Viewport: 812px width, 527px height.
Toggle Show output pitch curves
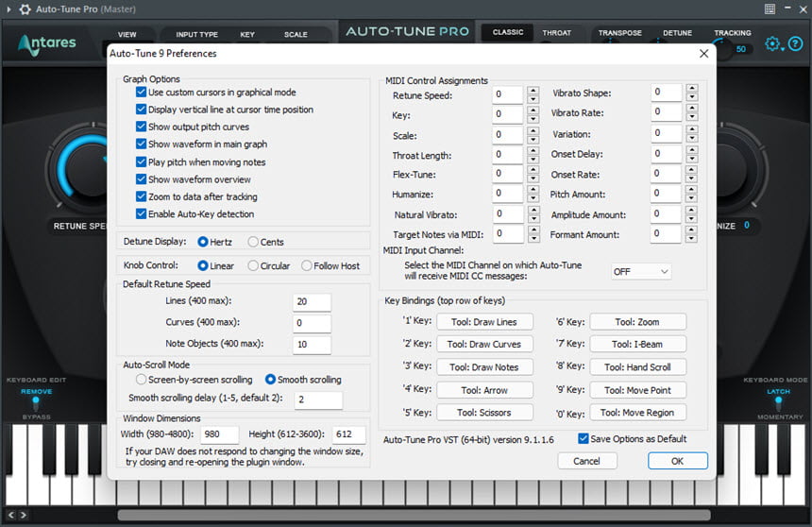coord(141,127)
